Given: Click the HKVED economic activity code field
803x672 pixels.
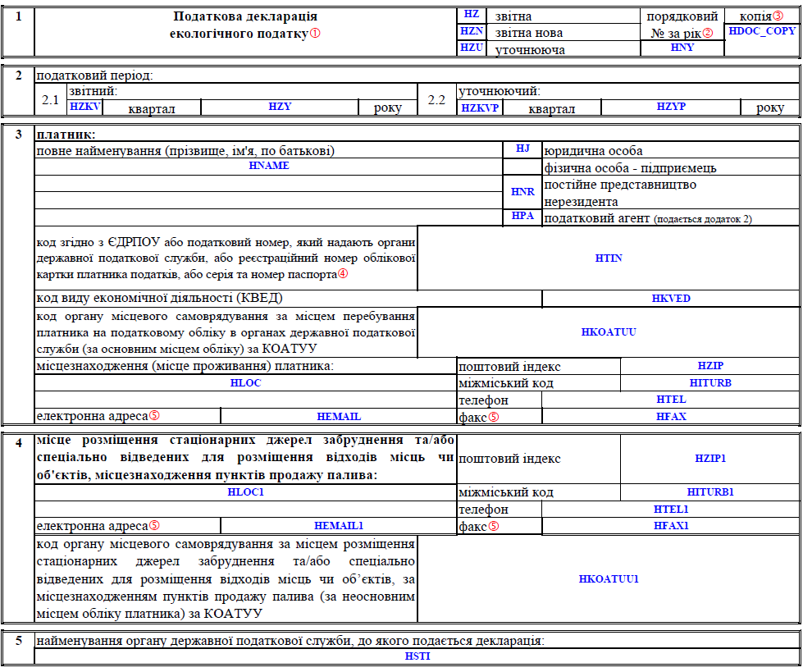Looking at the screenshot, I should tap(670, 299).
